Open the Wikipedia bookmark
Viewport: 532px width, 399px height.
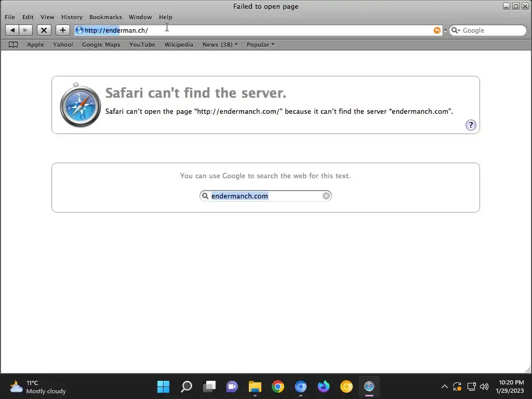[x=179, y=45]
